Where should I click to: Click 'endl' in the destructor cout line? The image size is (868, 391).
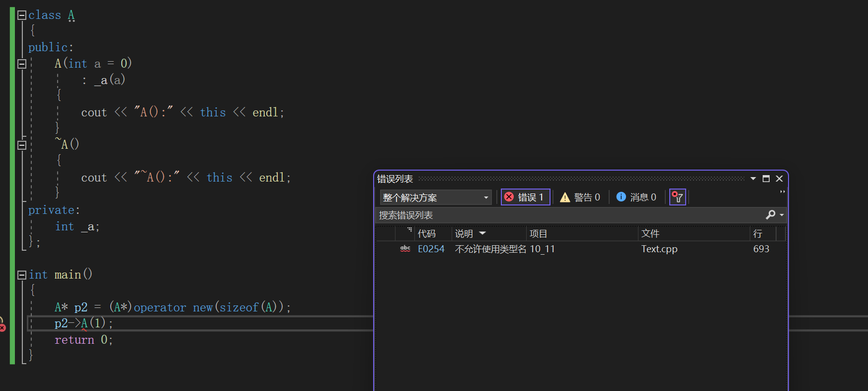(x=272, y=178)
